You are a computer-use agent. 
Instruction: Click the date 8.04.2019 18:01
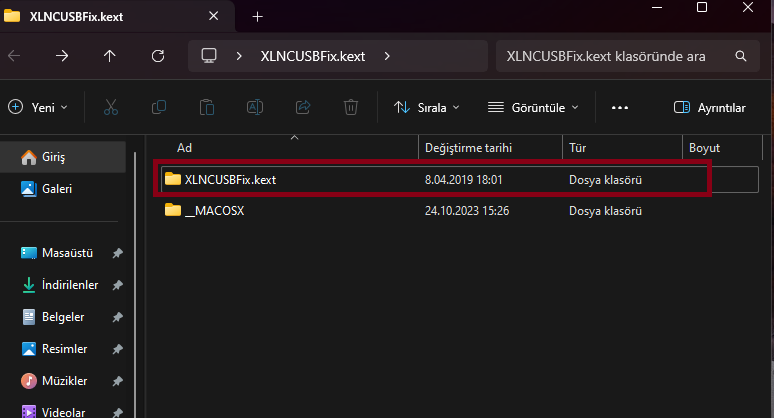(464, 180)
